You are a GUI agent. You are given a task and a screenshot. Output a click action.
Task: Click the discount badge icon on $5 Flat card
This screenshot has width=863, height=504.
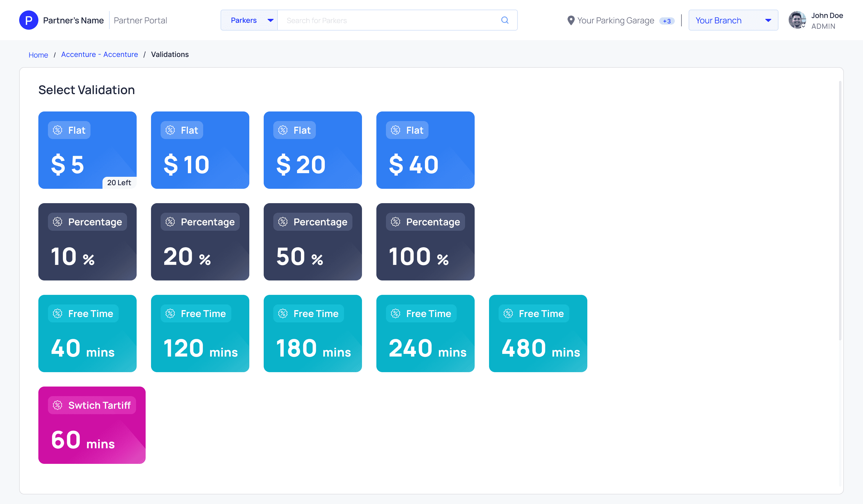[x=58, y=130]
